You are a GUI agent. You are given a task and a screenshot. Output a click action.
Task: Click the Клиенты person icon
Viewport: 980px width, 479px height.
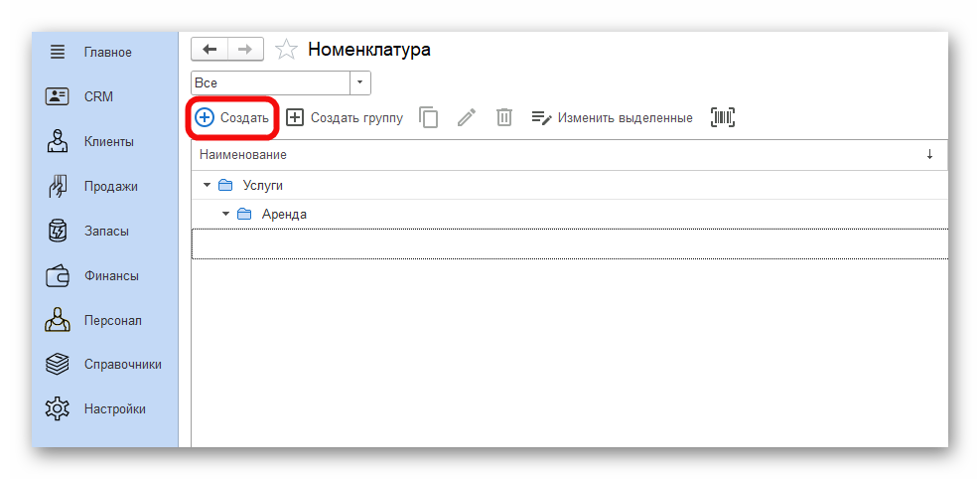(x=58, y=141)
